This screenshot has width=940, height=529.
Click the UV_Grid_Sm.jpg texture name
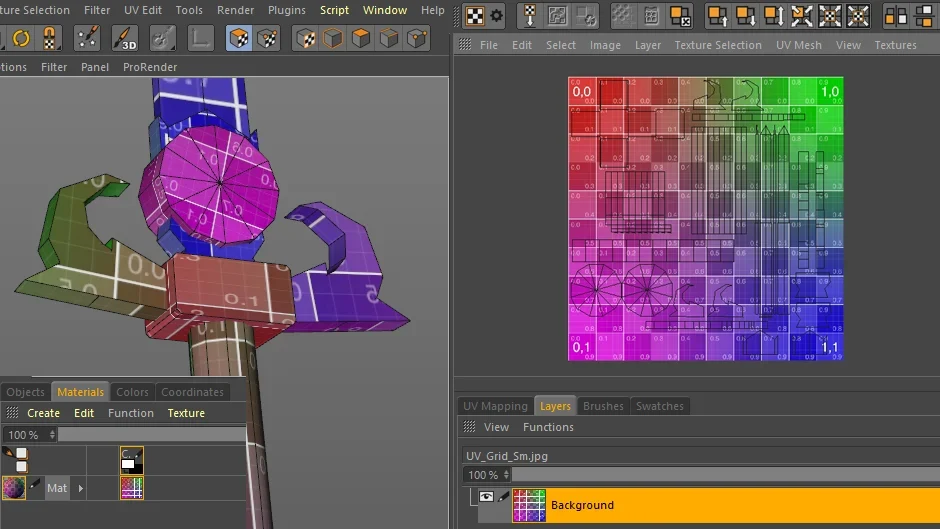pyautogui.click(x=507, y=456)
